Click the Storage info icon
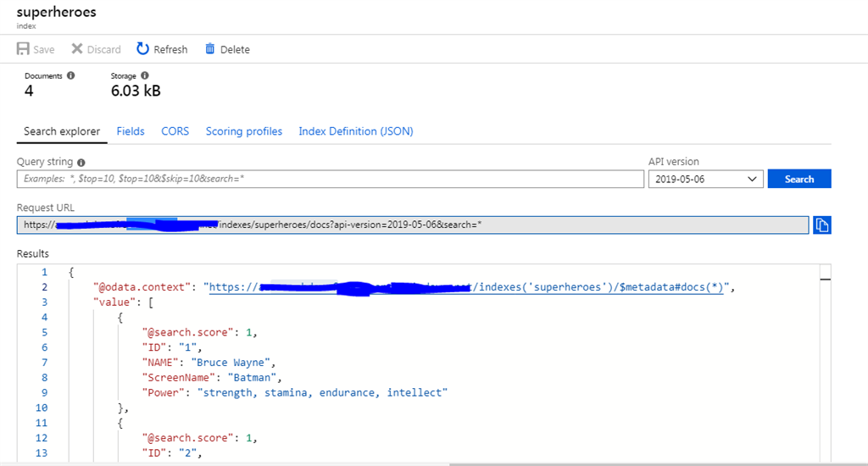Viewport: 868px width, 466px height. 145,75
